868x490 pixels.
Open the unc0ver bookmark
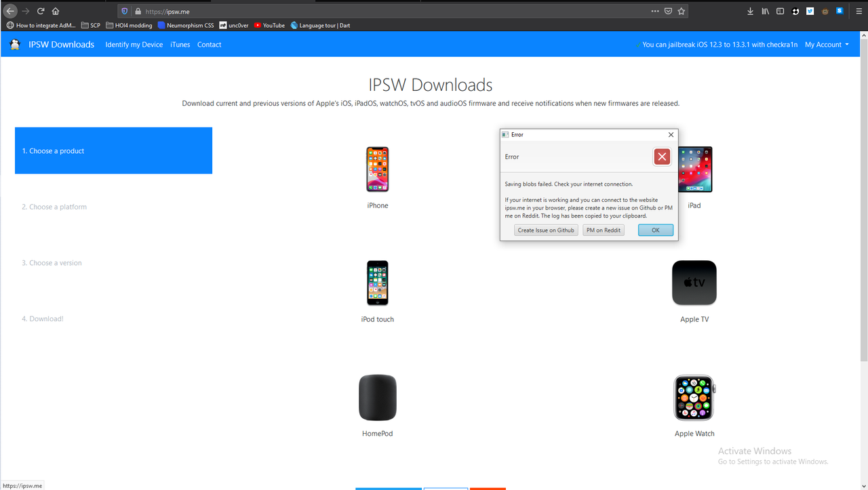234,26
